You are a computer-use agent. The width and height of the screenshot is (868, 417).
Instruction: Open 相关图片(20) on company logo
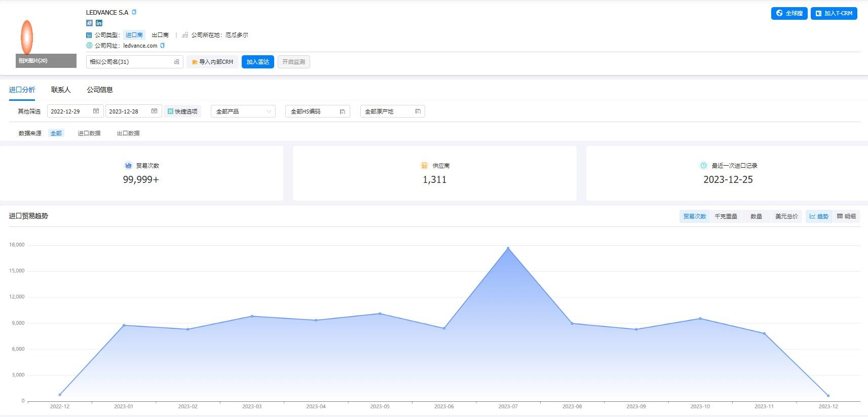(x=46, y=61)
